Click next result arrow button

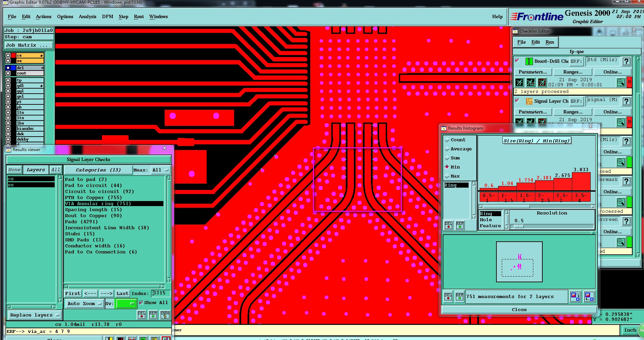point(106,293)
